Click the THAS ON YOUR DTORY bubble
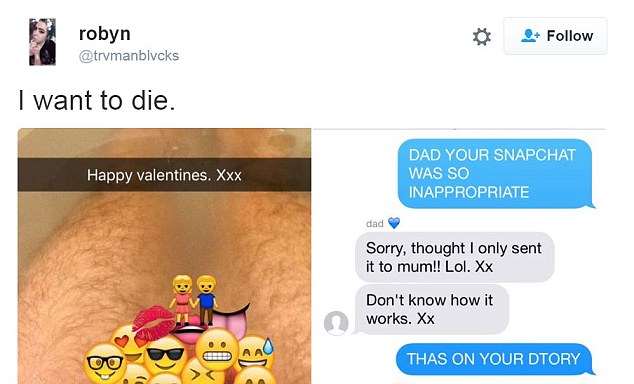This screenshot has height=384, width=634. [x=494, y=359]
